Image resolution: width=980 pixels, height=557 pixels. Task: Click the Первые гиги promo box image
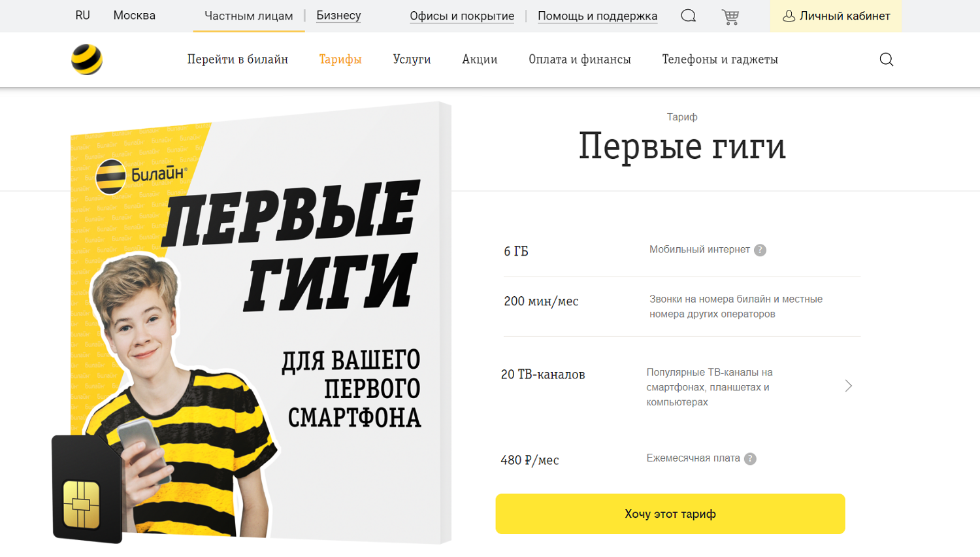click(252, 323)
